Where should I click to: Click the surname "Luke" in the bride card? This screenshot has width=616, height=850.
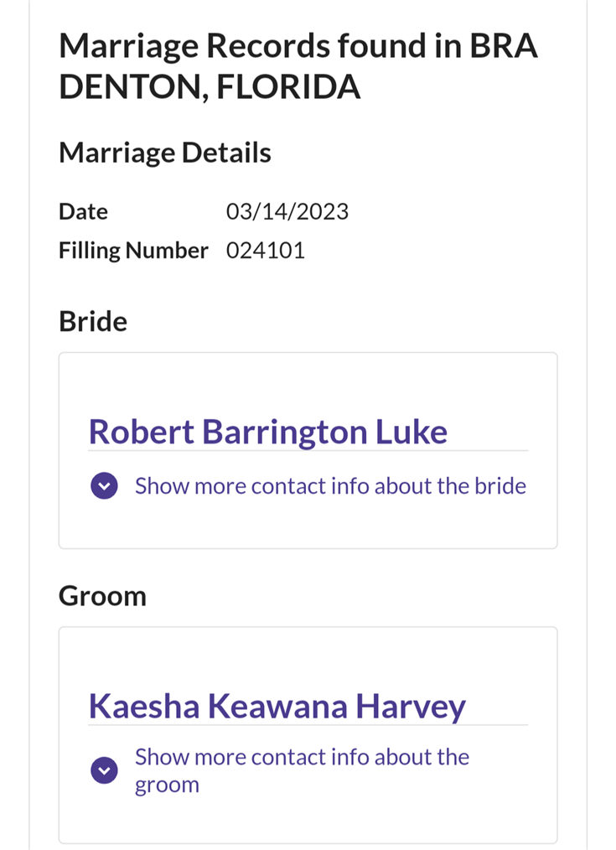pyautogui.click(x=411, y=432)
